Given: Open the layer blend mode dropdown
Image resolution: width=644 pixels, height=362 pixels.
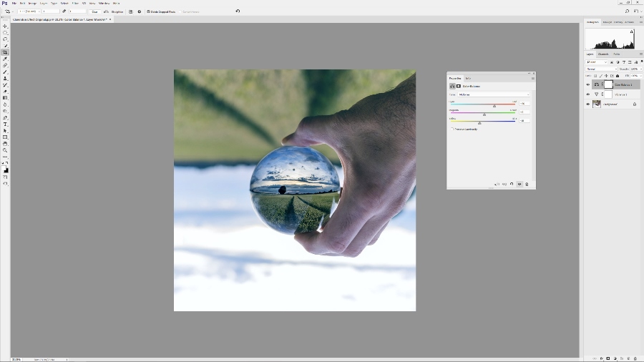Looking at the screenshot, I should click(x=601, y=69).
